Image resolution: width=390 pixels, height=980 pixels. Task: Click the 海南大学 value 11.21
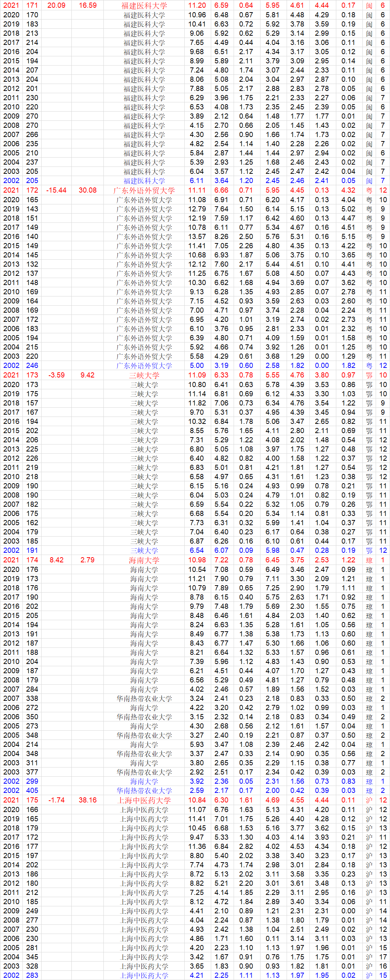[x=197, y=579]
